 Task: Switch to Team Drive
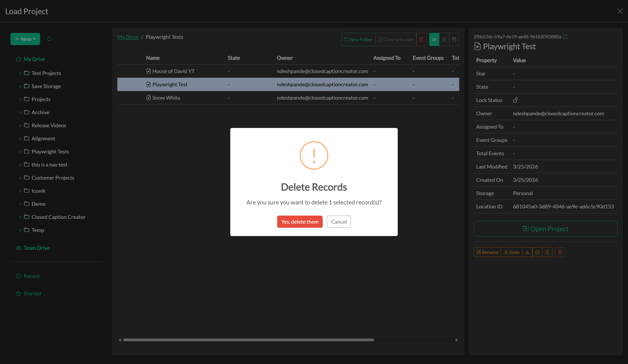coord(36,248)
